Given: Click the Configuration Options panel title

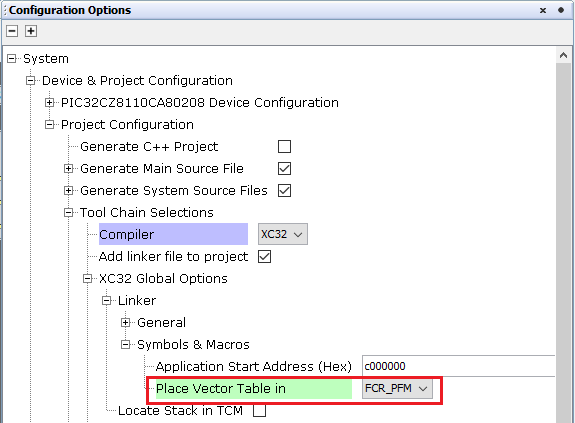Looking at the screenshot, I should (70, 10).
